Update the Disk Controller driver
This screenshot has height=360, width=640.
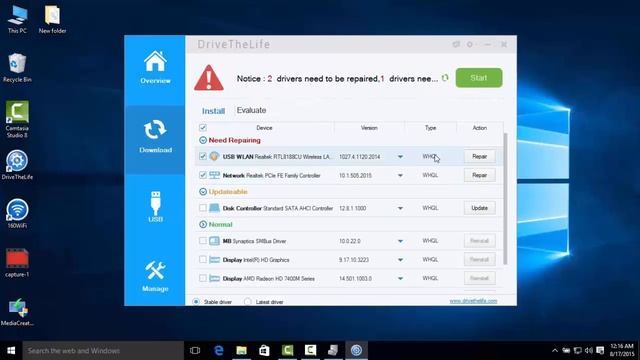pyautogui.click(x=480, y=208)
